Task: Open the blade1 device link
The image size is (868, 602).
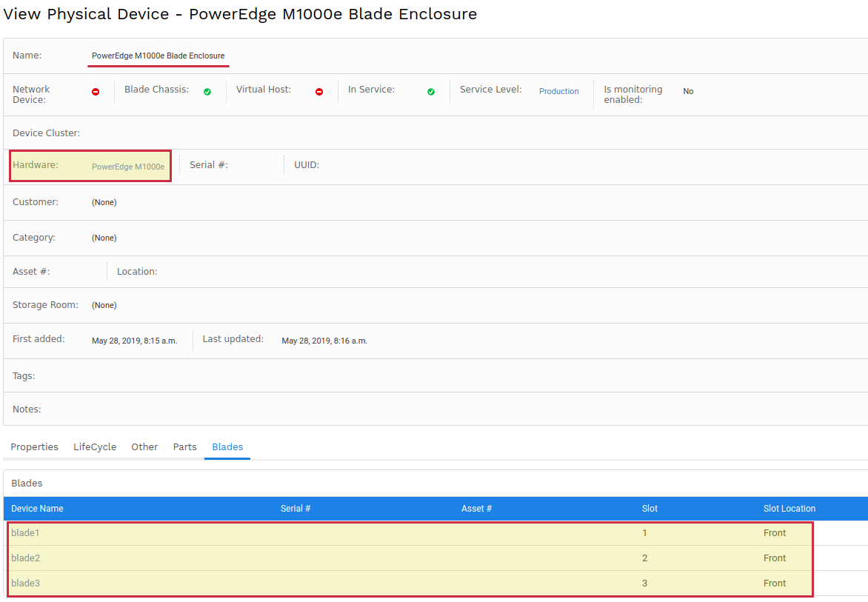Action: tap(25, 533)
